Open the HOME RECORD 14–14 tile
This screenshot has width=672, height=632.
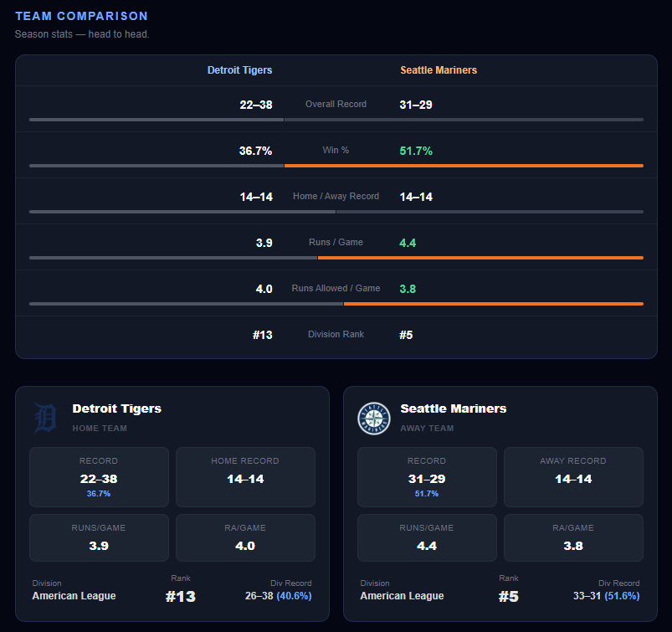click(x=245, y=477)
